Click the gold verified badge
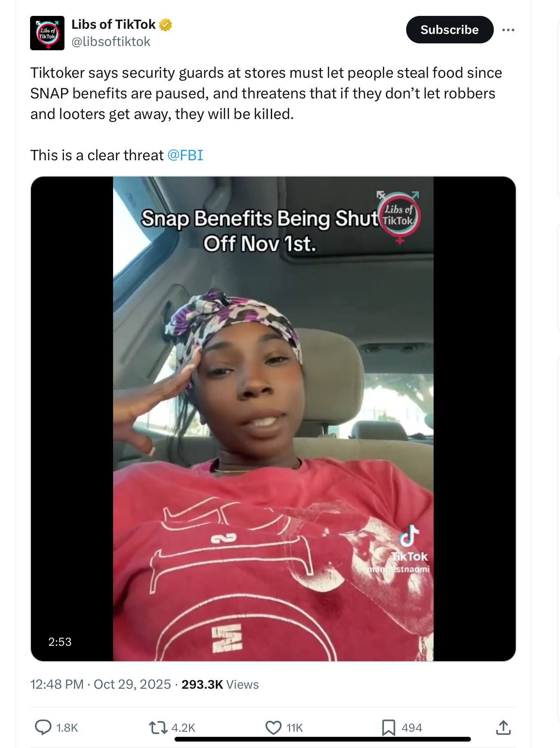This screenshot has width=560, height=748. 165,24
